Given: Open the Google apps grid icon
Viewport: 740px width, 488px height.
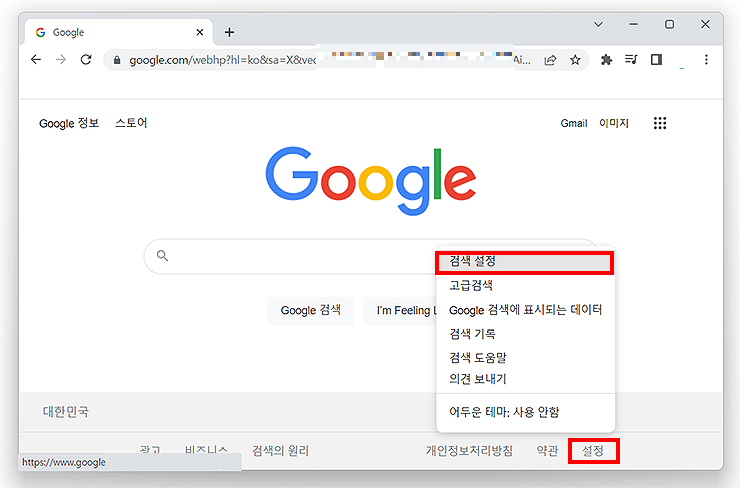Looking at the screenshot, I should point(660,123).
